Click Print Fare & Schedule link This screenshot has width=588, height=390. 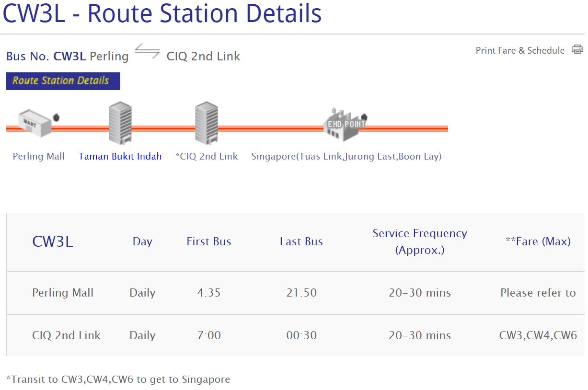point(520,50)
